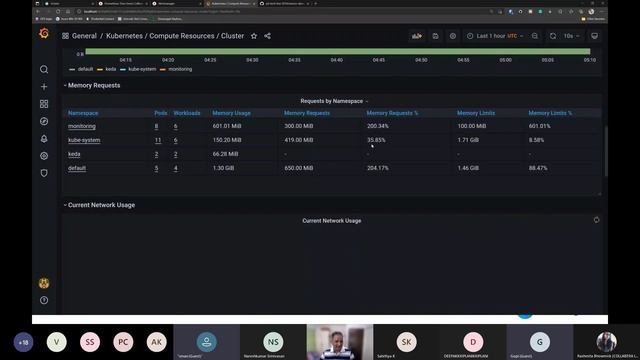Click the dashboard vertical scrollbar
Screen dimensions: 640x360
[606, 151]
